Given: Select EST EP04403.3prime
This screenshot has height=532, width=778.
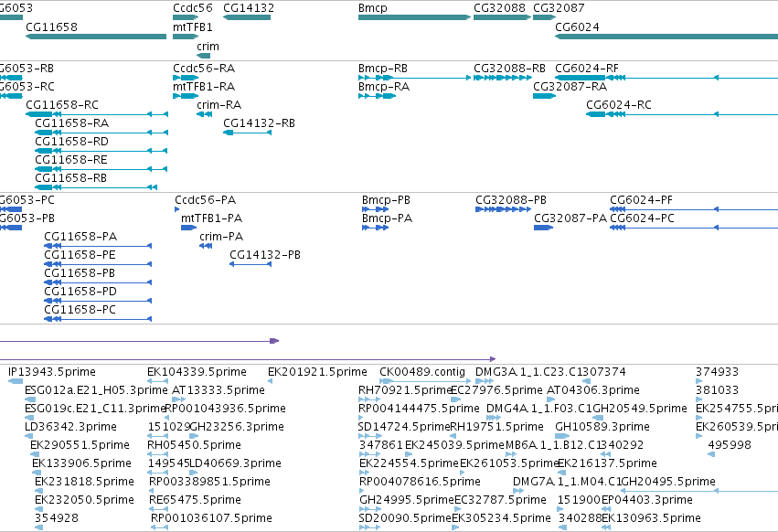Looking at the screenshot, I should click(x=606, y=509).
